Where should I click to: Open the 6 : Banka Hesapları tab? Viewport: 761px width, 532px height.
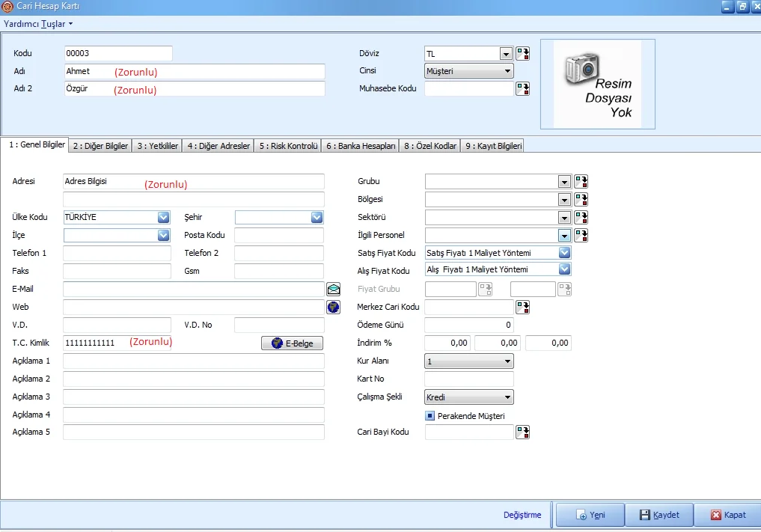(x=361, y=147)
